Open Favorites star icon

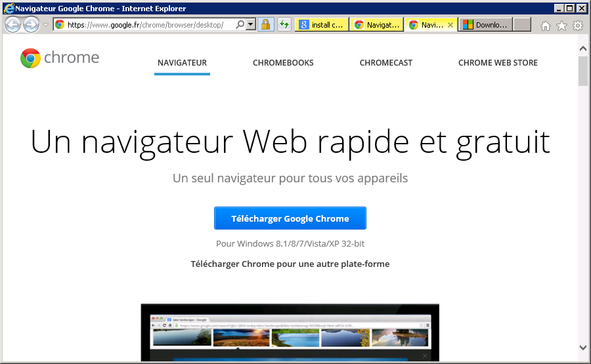point(561,26)
